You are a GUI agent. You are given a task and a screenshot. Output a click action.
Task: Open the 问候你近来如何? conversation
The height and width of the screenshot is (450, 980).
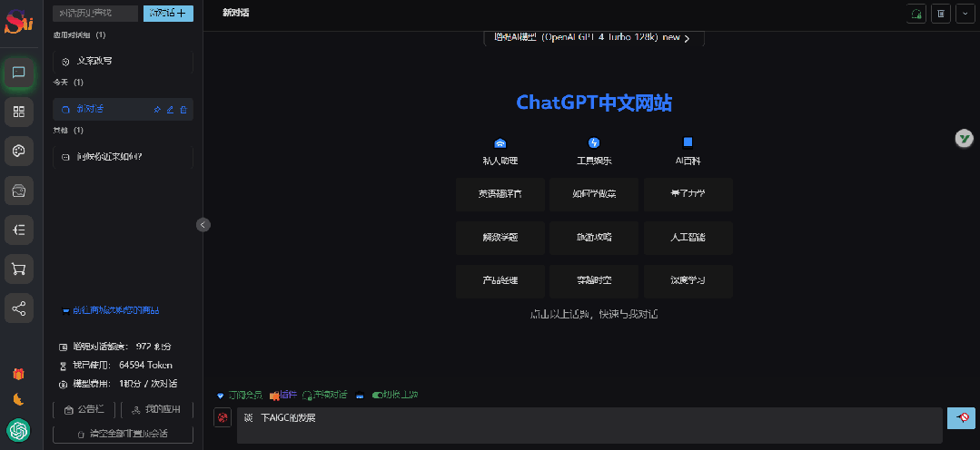pos(124,157)
